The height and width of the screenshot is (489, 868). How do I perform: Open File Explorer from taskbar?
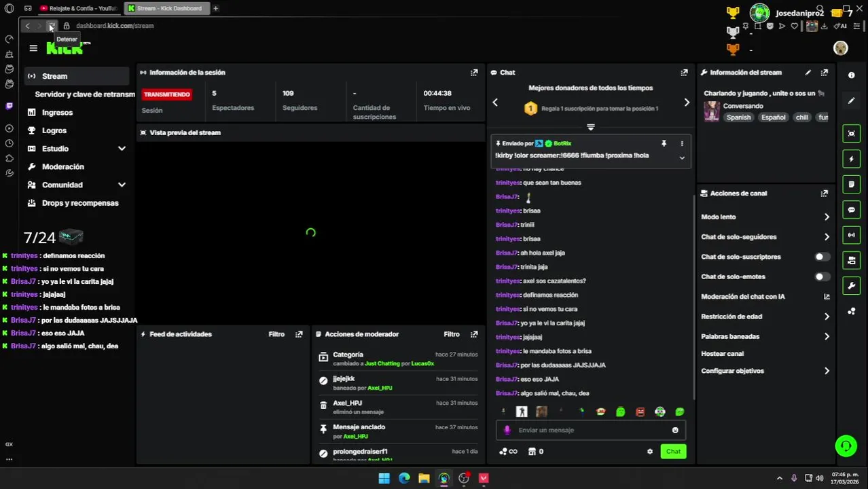click(x=424, y=478)
